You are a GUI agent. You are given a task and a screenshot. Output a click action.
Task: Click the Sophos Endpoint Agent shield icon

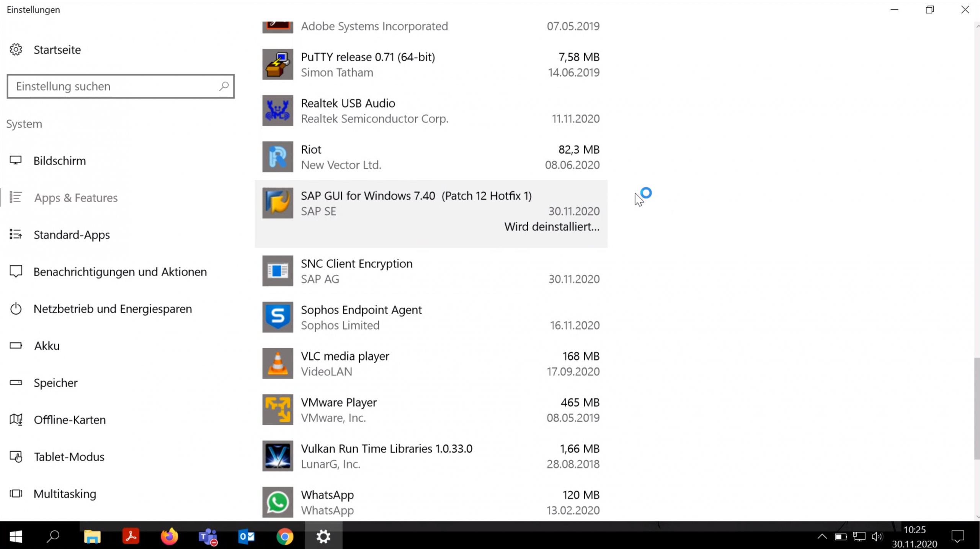[x=278, y=317]
